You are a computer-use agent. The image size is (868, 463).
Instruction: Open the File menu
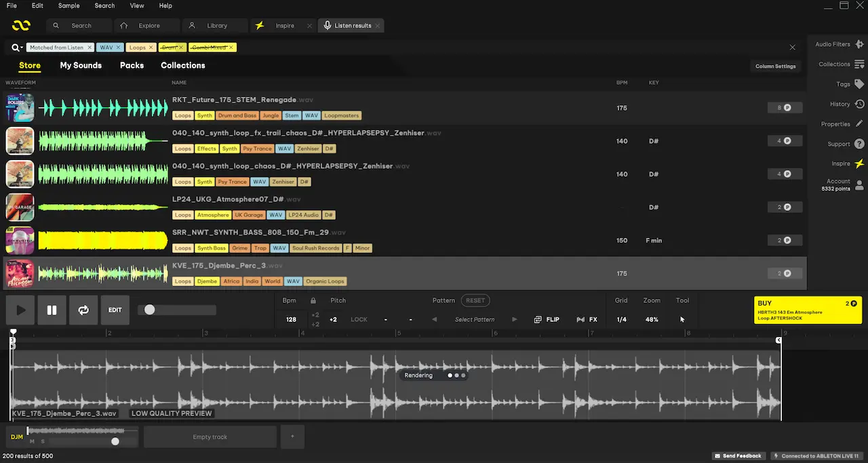tap(12, 5)
